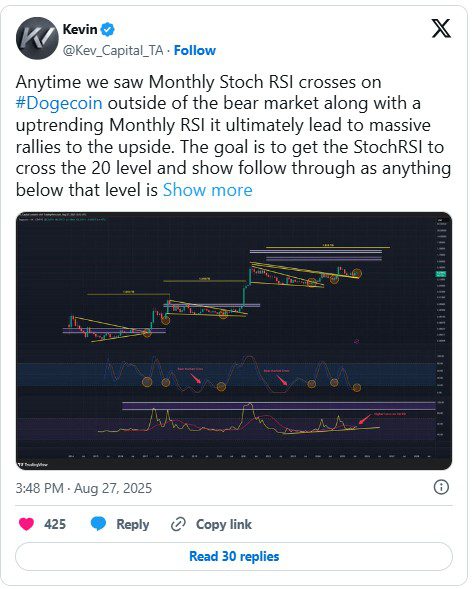Screen dimensions: 472x589
Task: Open the @Kev_Capital_TA handle link
Action: [x=113, y=50]
